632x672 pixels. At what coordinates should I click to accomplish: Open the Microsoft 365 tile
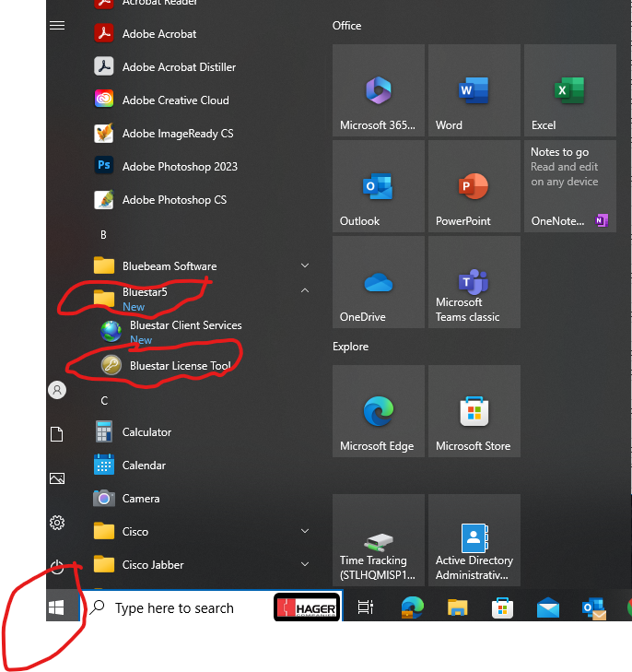[379, 90]
